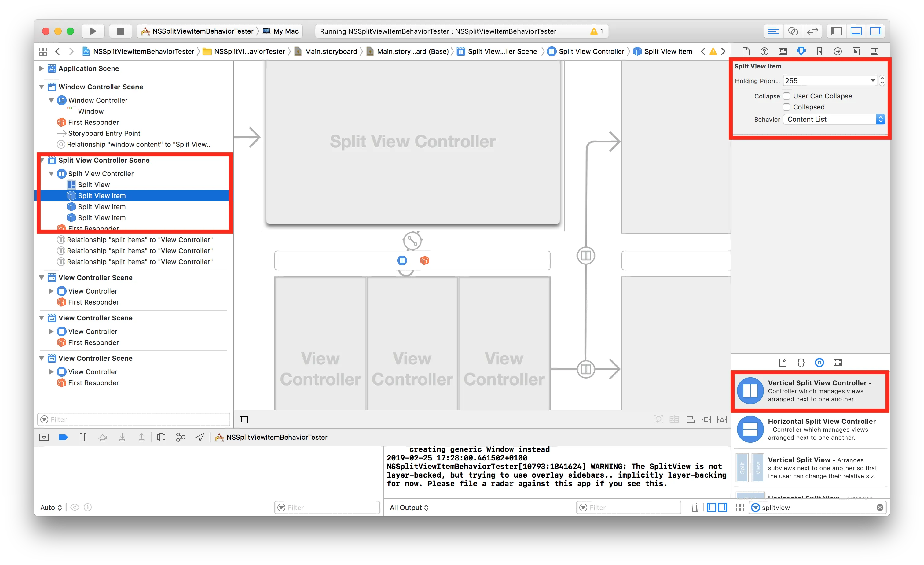Click the Debug View Hierarchy icon
The image size is (924, 565).
tap(161, 437)
